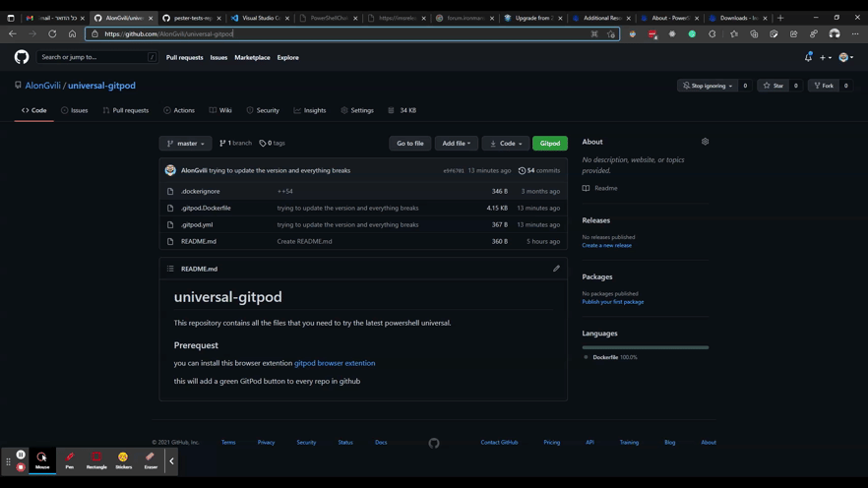This screenshot has width=868, height=488.
Task: Go to browser home icon
Action: coord(72,33)
